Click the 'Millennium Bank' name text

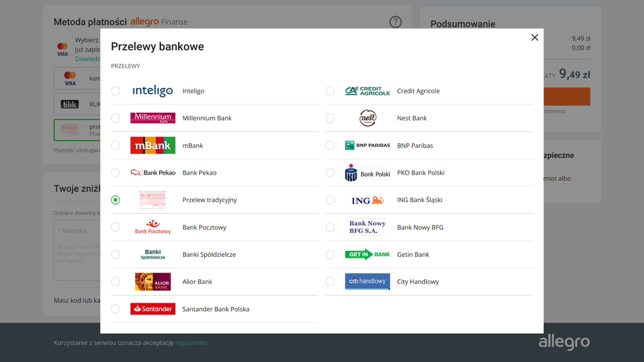[207, 119]
